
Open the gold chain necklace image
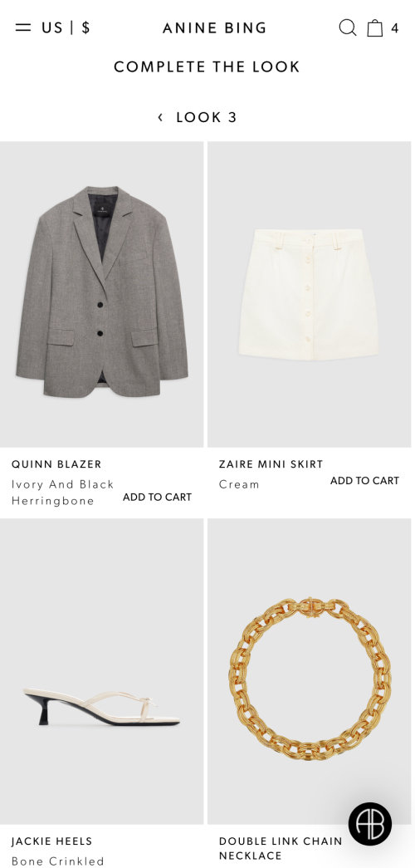point(310,671)
